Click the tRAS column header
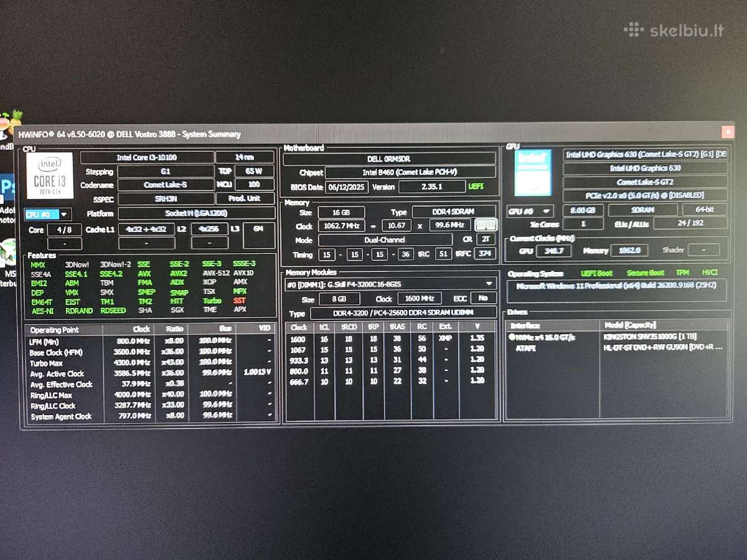Viewport: 747px width, 560px height. coord(397,327)
